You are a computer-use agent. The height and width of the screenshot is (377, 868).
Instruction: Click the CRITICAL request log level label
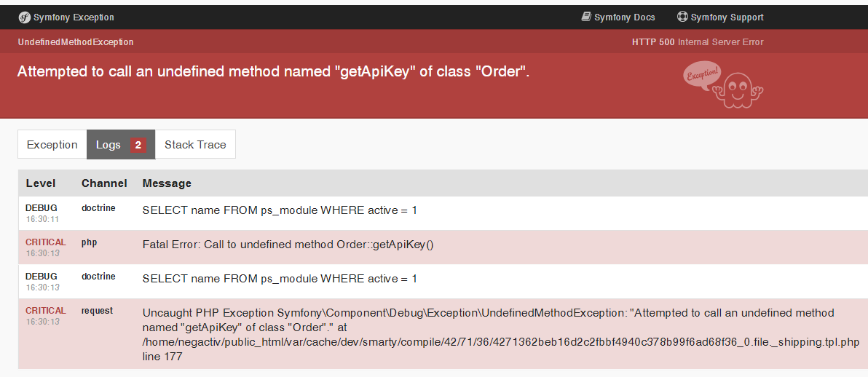[x=45, y=311]
